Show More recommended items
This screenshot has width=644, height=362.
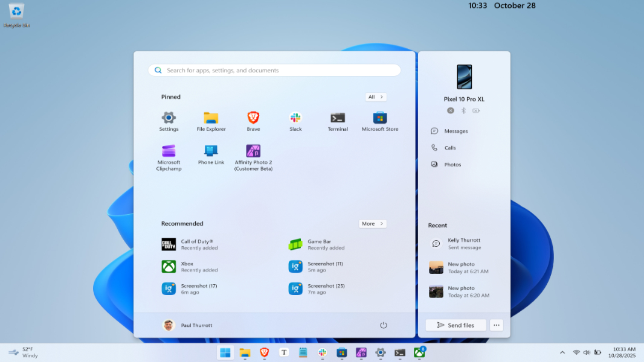click(x=372, y=224)
